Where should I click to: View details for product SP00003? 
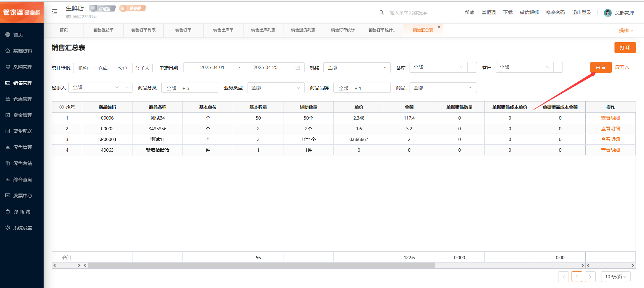click(x=610, y=139)
